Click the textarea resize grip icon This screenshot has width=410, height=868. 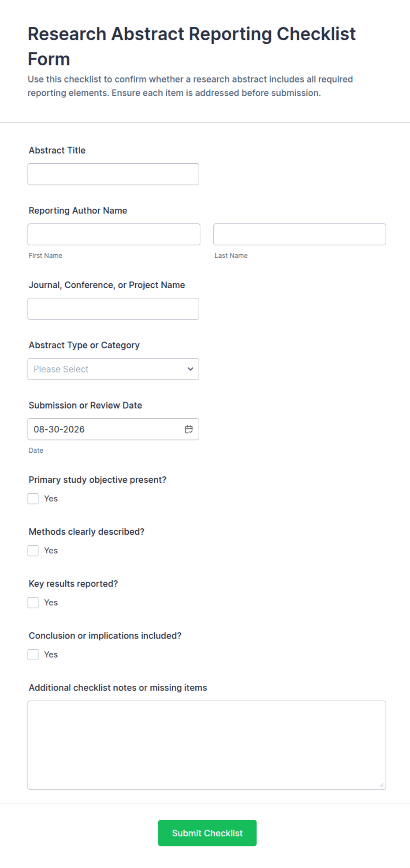[x=381, y=785]
